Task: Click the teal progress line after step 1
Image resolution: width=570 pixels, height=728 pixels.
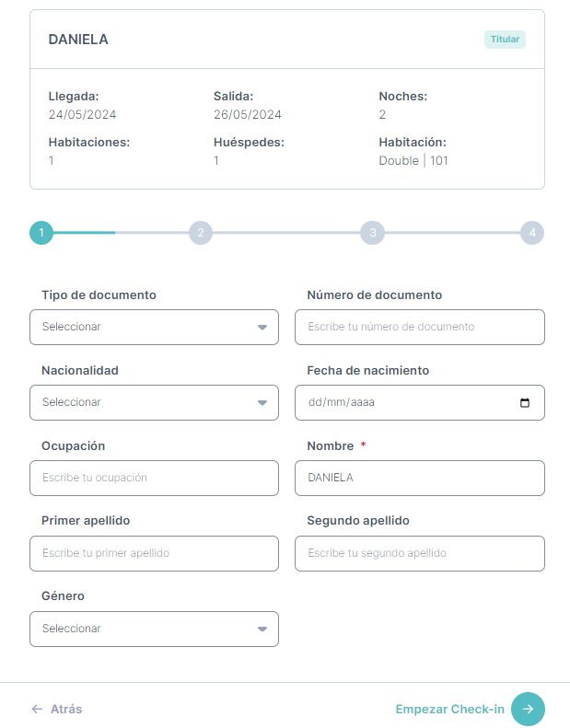Action: pyautogui.click(x=84, y=233)
